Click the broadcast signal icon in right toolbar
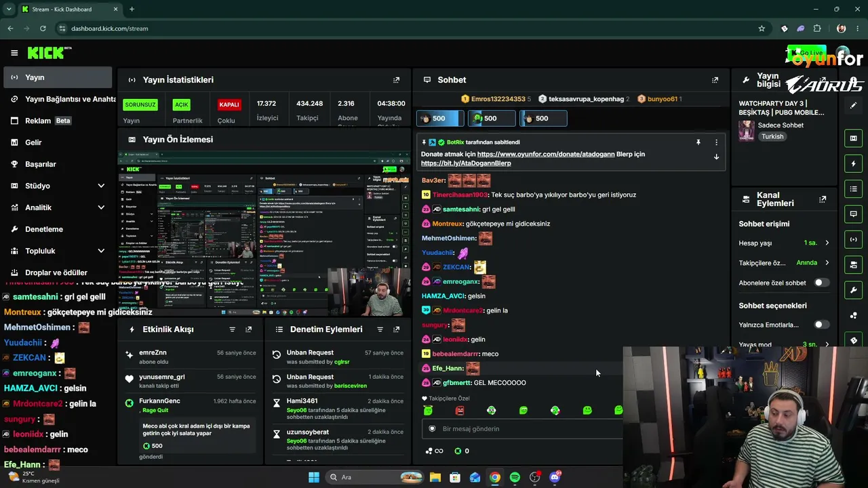868x488 pixels. (853, 239)
